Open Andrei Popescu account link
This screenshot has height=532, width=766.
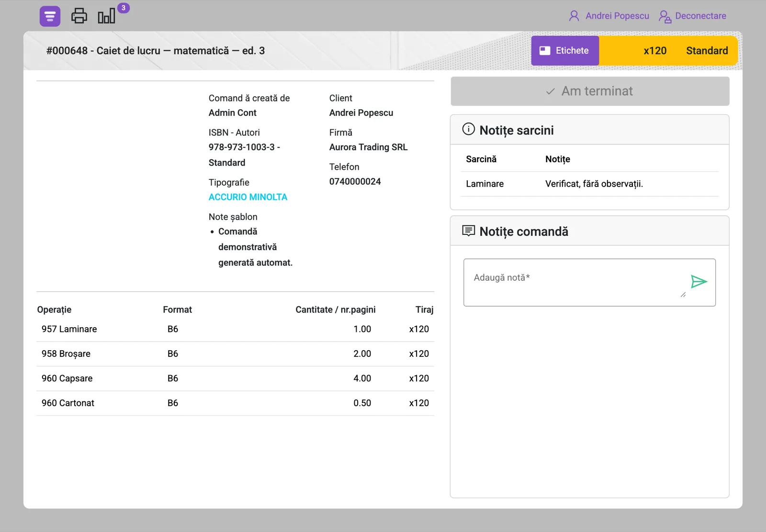(x=617, y=16)
